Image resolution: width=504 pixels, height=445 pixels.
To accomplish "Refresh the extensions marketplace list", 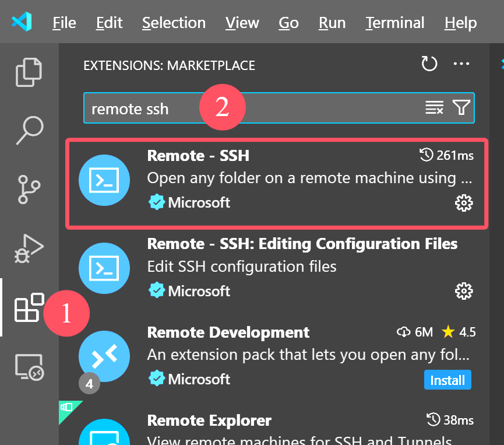I will point(429,64).
